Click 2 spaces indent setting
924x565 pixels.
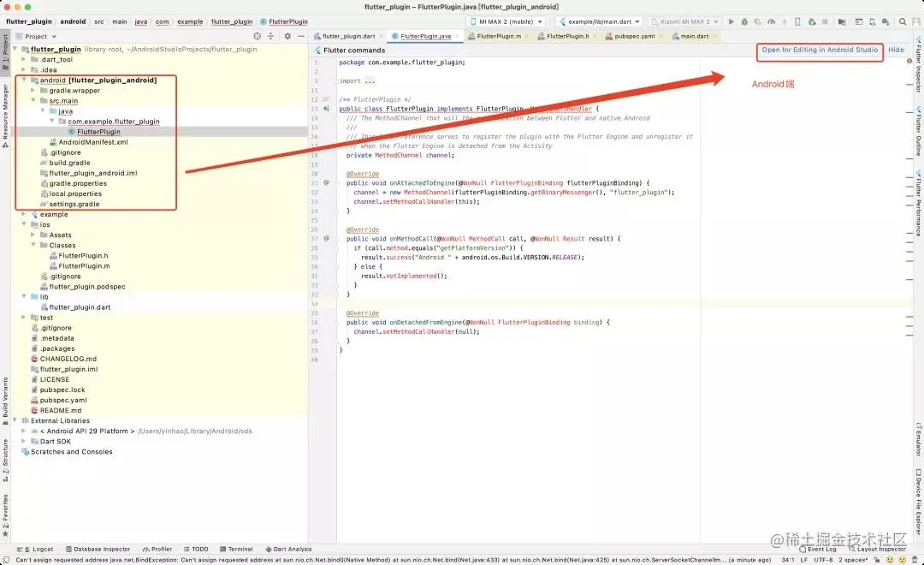853,560
